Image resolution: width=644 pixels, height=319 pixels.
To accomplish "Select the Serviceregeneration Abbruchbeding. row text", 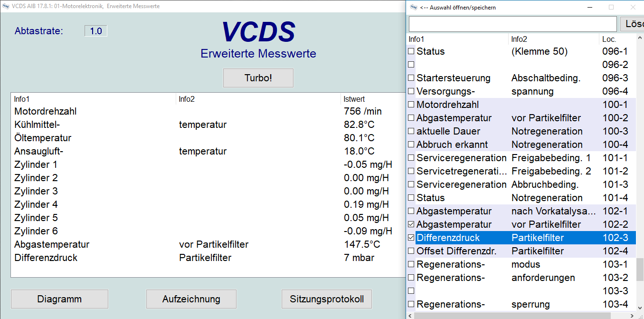I will tap(521, 184).
